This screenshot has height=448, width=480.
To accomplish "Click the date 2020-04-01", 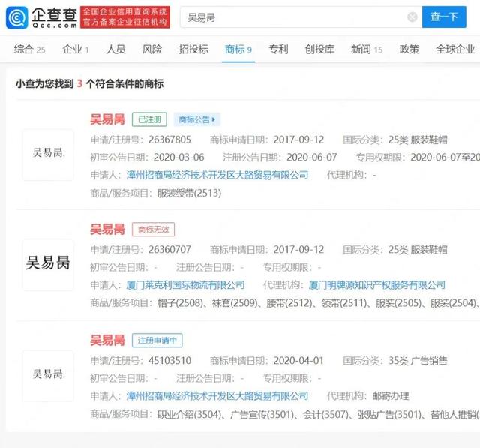I will (x=298, y=361).
